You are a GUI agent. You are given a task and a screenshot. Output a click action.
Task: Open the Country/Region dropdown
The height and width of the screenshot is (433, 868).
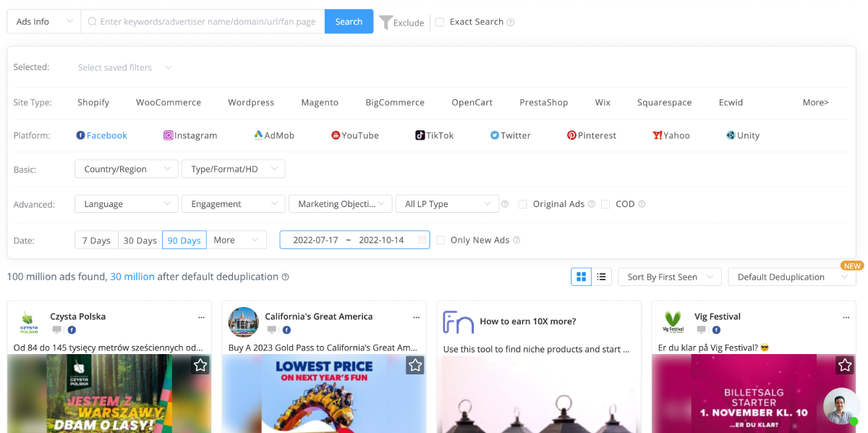126,169
